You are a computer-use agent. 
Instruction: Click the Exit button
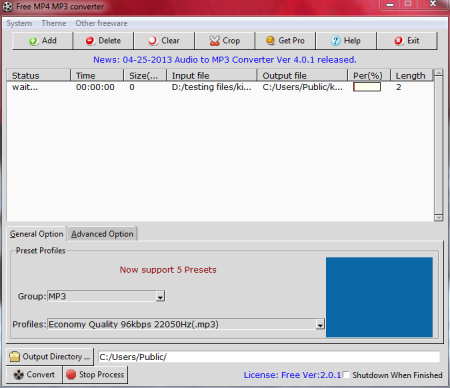click(407, 41)
